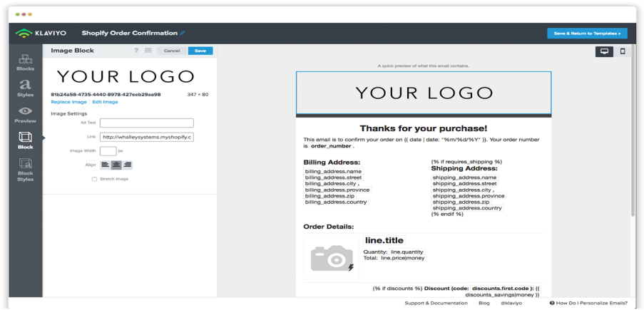644x310 pixels.
Task: Click the How Do I Personalize Emails help icon
Action: pos(552,303)
